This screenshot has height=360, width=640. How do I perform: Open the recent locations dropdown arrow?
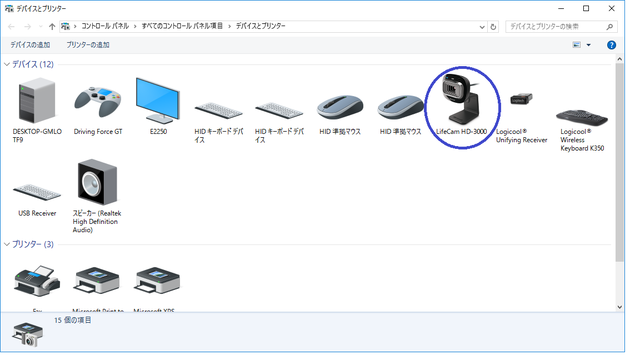tap(40, 27)
